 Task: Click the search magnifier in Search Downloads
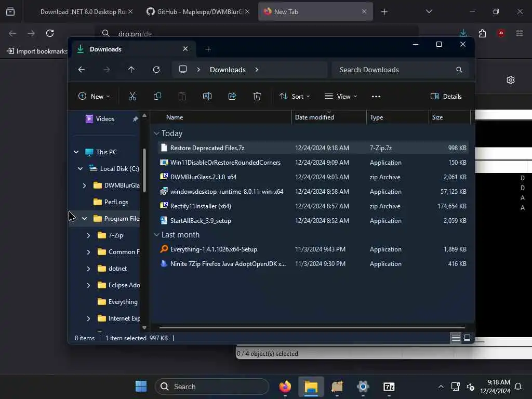459,70
